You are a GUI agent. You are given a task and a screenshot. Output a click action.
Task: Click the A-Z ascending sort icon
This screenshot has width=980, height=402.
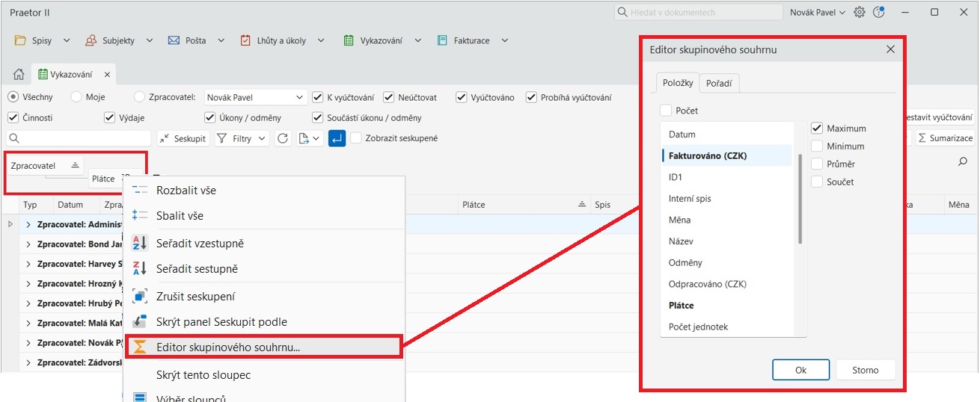(x=140, y=244)
